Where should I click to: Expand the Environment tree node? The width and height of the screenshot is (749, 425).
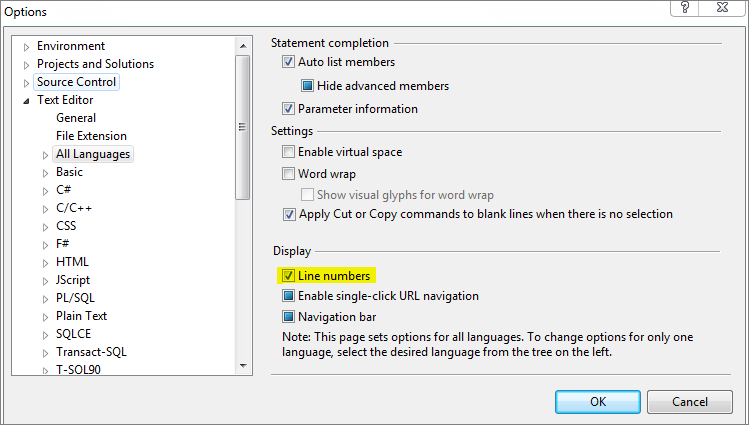(27, 46)
